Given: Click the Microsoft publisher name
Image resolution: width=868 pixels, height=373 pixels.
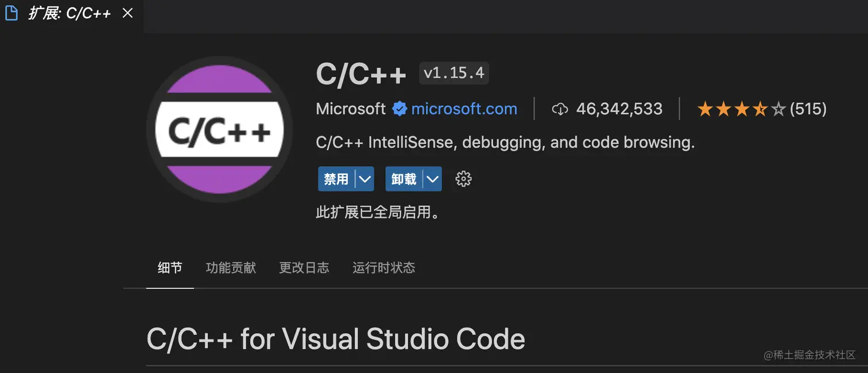Looking at the screenshot, I should point(351,109).
